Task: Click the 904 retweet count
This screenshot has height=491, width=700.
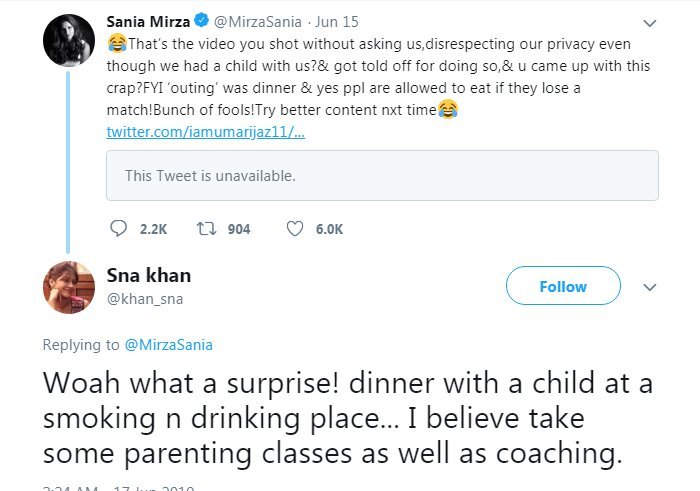Action: (239, 229)
